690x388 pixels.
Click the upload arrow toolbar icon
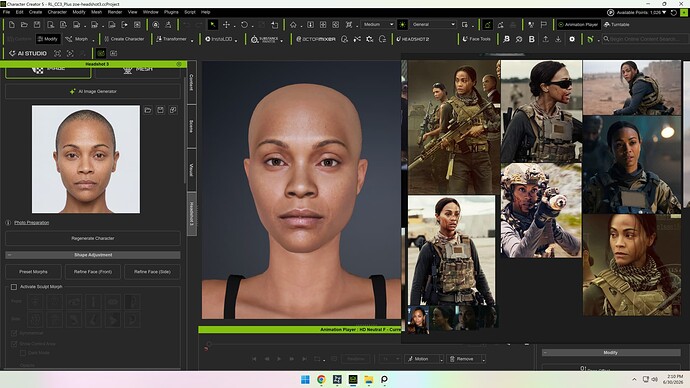tap(545, 39)
